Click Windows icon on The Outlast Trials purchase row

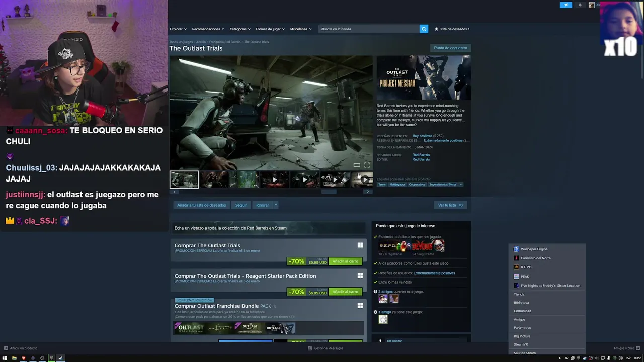coord(360,245)
